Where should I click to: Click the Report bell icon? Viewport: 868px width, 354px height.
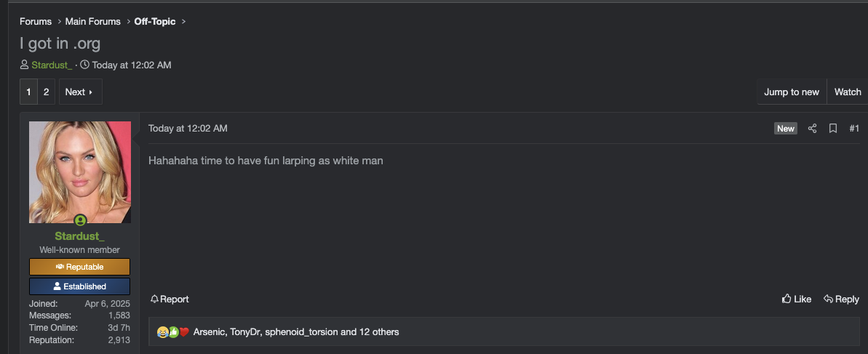click(x=154, y=299)
